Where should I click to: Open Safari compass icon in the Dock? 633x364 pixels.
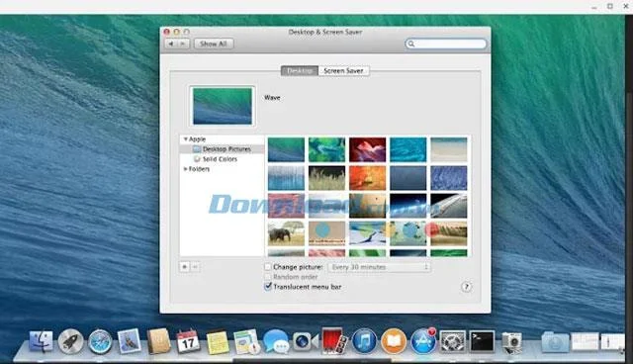click(x=100, y=342)
